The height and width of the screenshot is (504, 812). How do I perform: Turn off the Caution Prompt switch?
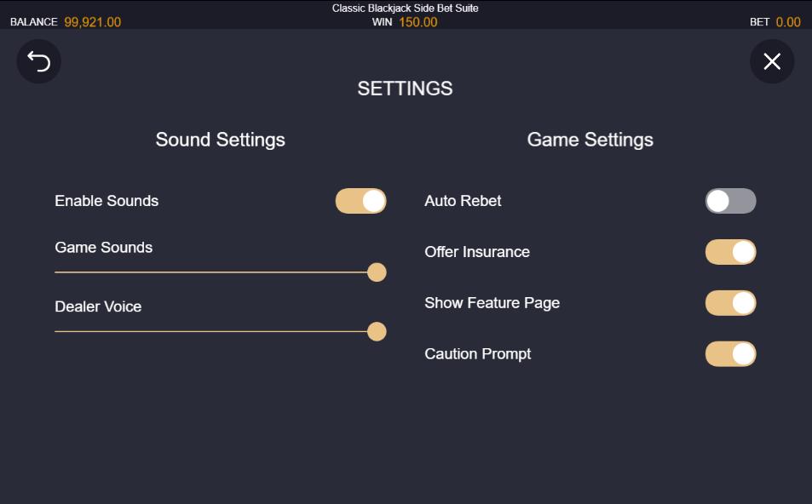point(730,354)
